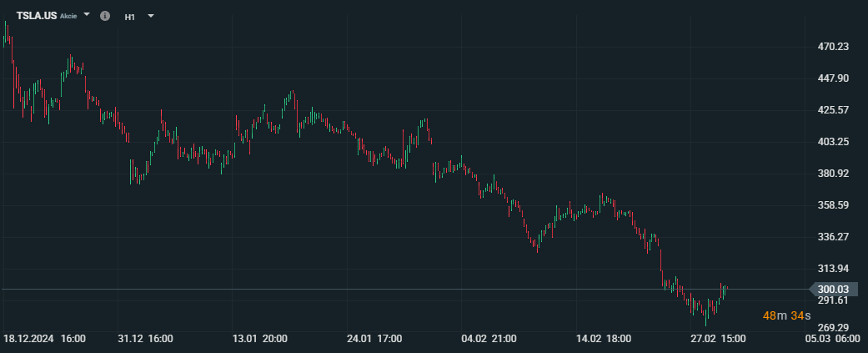This screenshot has height=353, width=868.
Task: Click the 300.03 current price tag
Action: 833,290
